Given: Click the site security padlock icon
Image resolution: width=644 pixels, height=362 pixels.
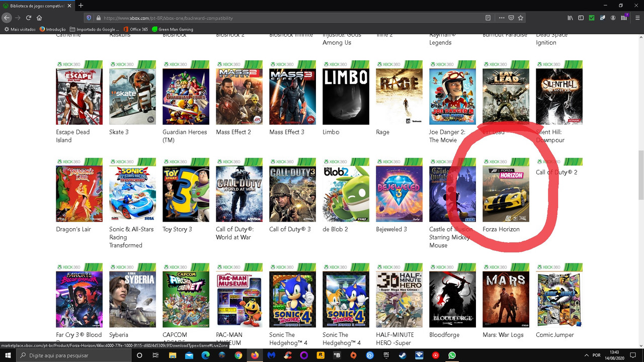Looking at the screenshot, I should tap(99, 18).
